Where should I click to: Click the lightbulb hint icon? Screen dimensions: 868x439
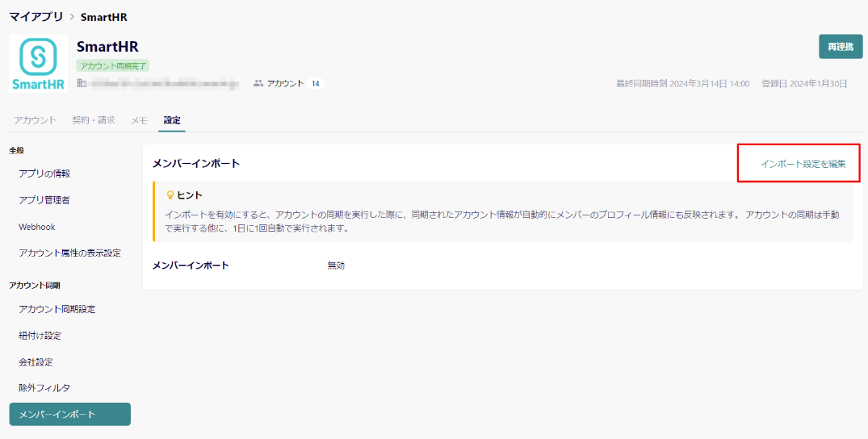pos(170,195)
